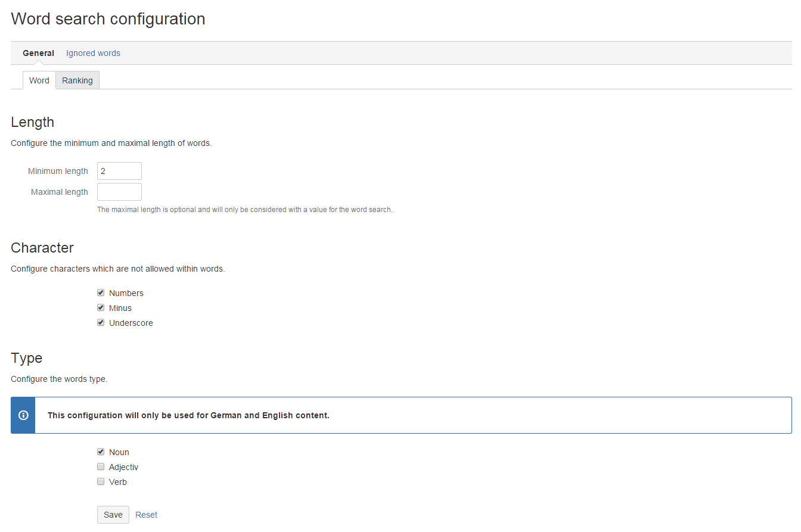
Task: Click the Maximal length label
Action: (x=60, y=192)
